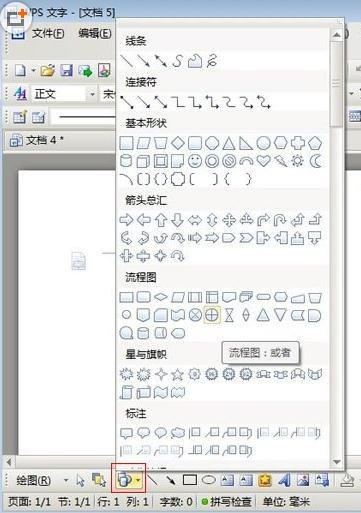Expand the 正文 style dropdown

(x=93, y=94)
